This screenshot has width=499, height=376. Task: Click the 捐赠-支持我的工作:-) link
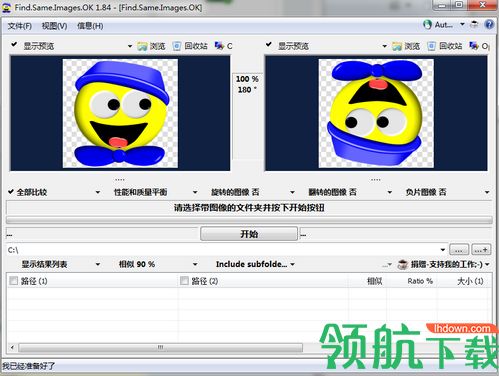click(x=447, y=264)
